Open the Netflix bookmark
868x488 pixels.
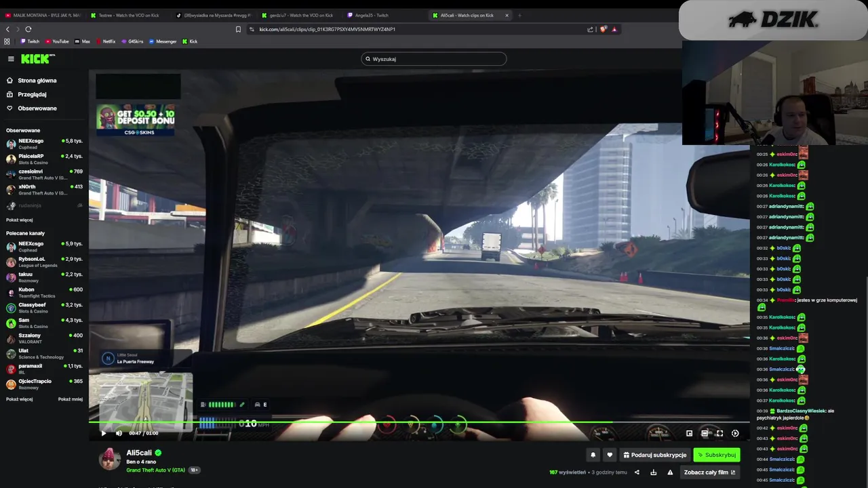(105, 41)
